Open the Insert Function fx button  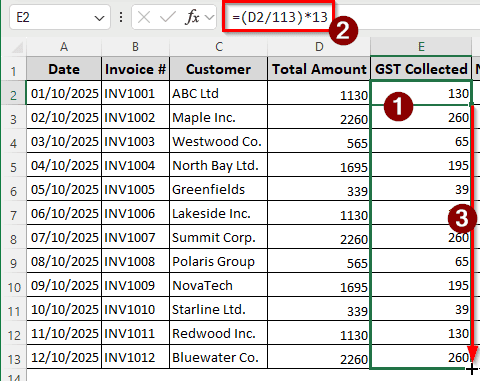(x=192, y=17)
